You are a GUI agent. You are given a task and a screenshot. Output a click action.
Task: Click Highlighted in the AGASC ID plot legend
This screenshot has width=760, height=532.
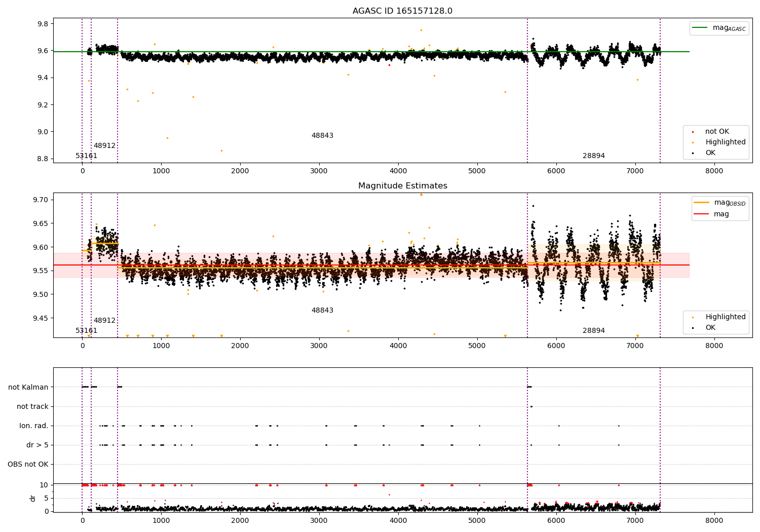tap(726, 142)
